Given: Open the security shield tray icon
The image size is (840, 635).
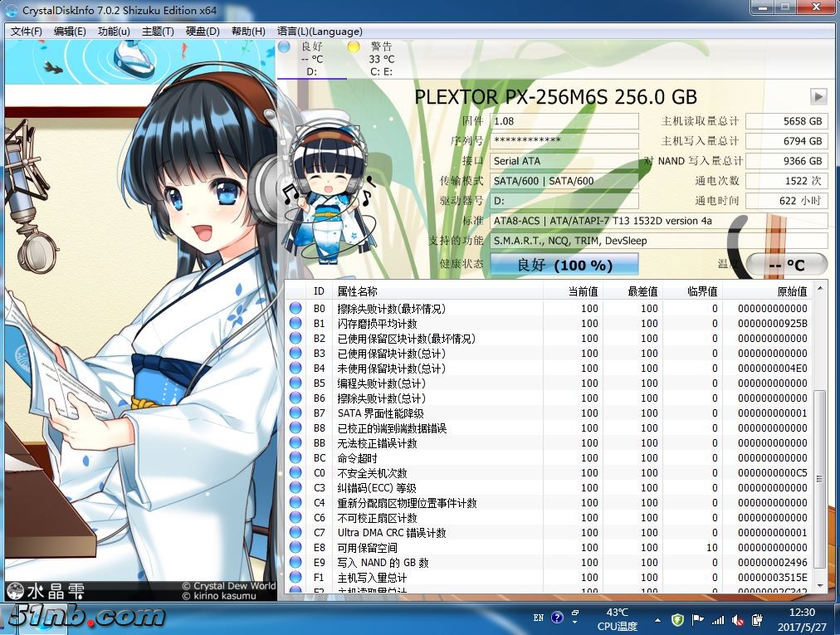Looking at the screenshot, I should [677, 621].
